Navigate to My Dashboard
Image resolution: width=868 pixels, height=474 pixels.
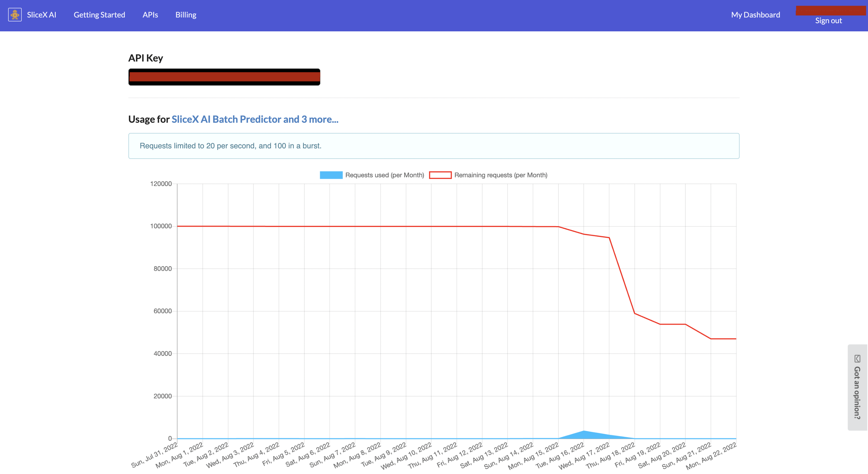coord(756,15)
